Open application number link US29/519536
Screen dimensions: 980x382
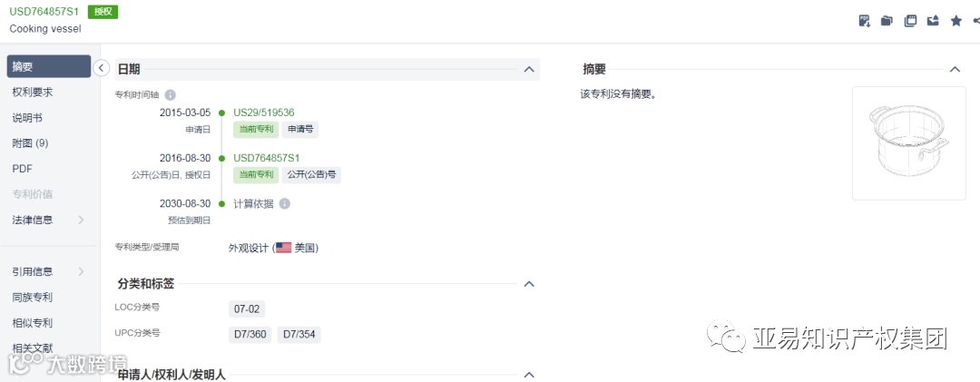264,113
